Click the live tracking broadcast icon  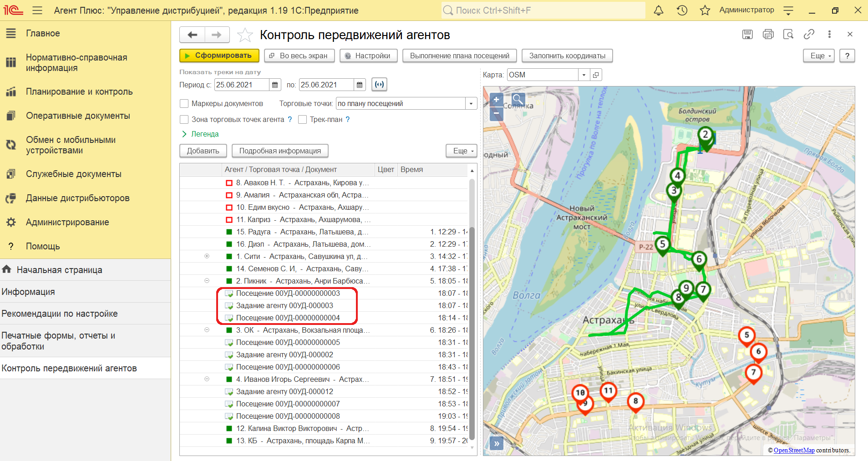pos(379,85)
